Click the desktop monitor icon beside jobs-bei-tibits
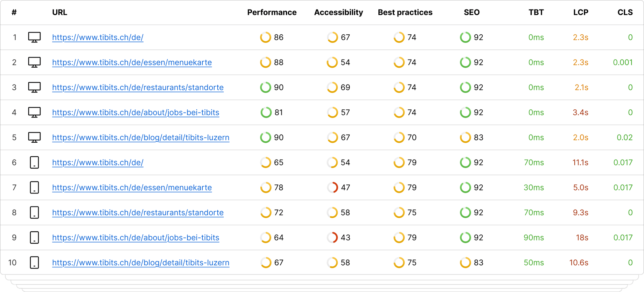Image resolution: width=644 pixels, height=292 pixels. tap(34, 112)
